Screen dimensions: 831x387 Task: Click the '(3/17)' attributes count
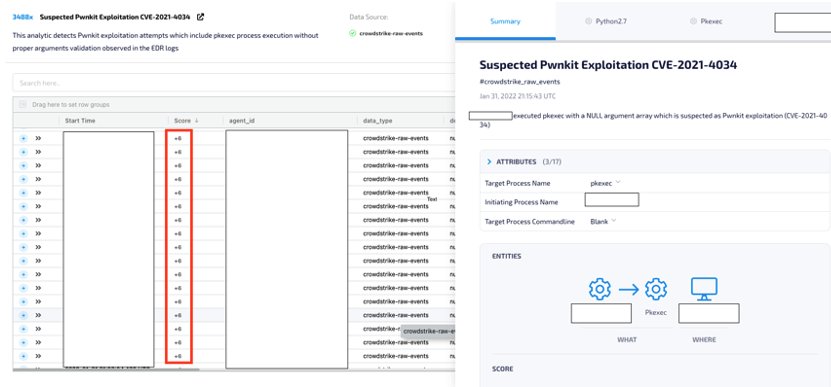[x=551, y=162]
